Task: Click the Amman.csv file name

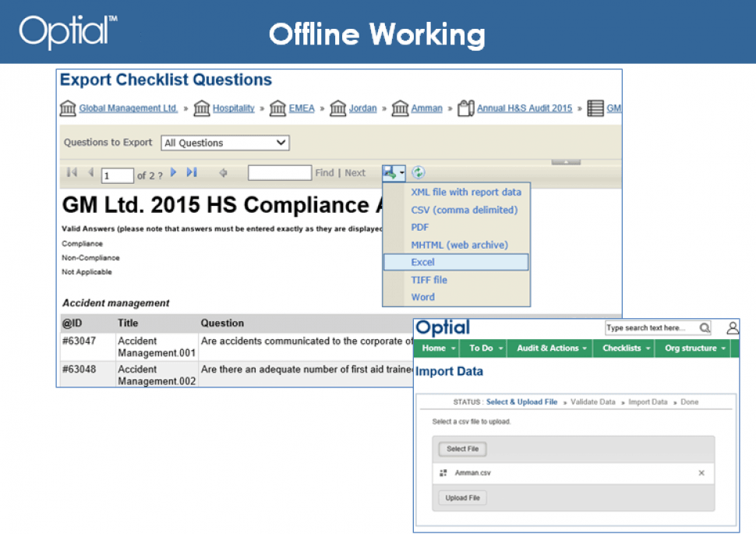Action: click(472, 472)
